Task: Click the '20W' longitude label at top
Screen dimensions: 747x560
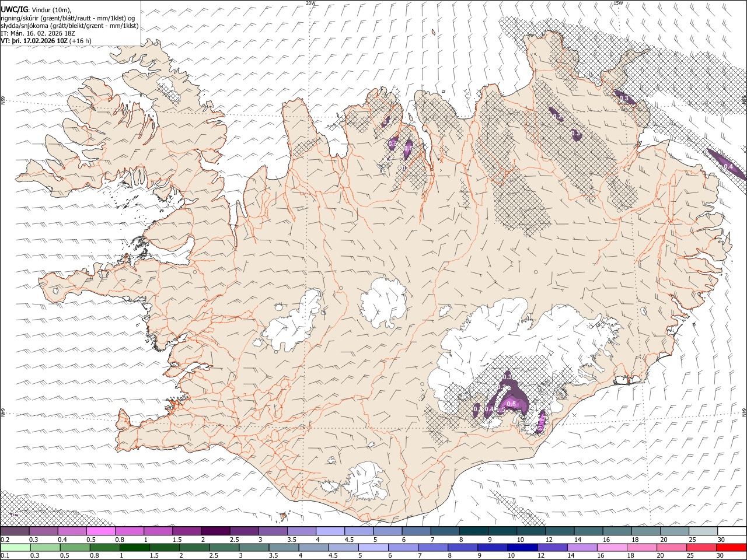Action: 310,3
